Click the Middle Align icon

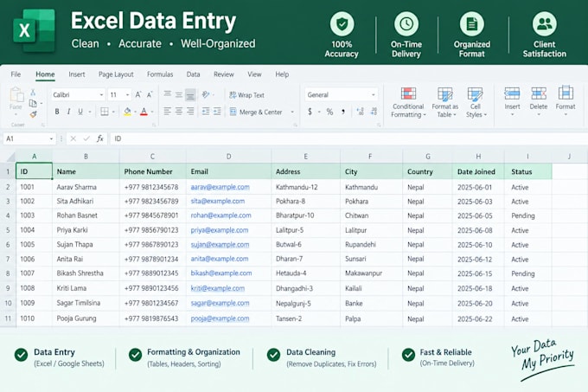[x=179, y=94]
